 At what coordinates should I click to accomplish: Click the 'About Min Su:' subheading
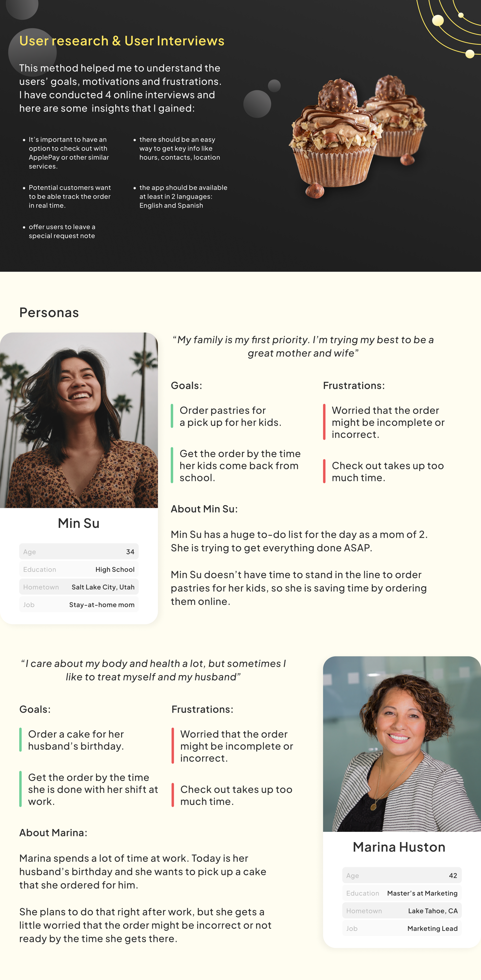coord(204,509)
